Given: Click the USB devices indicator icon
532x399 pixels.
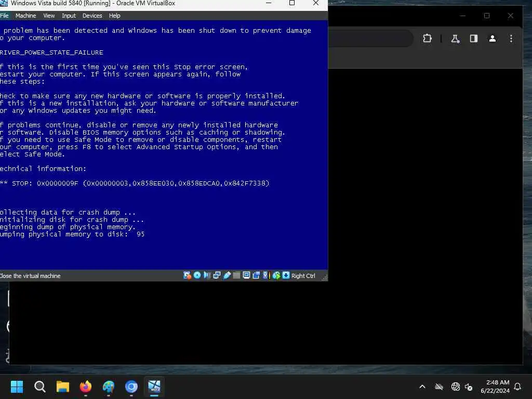Looking at the screenshot, I should (x=227, y=275).
